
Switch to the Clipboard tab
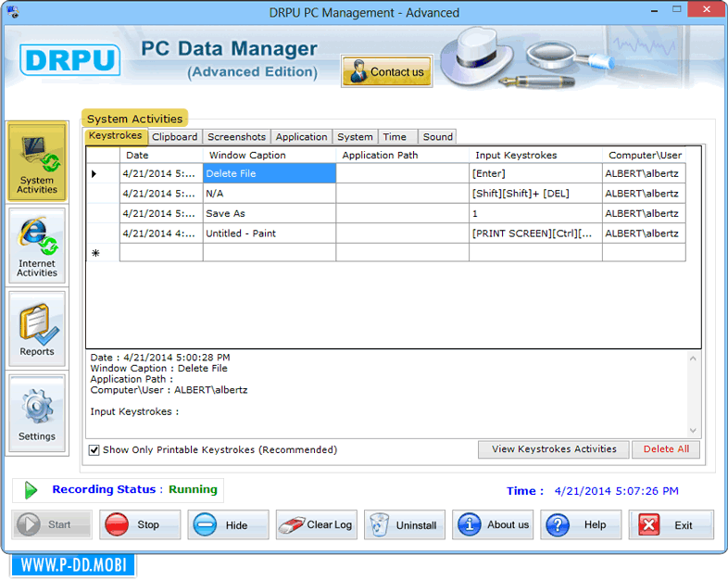174,137
